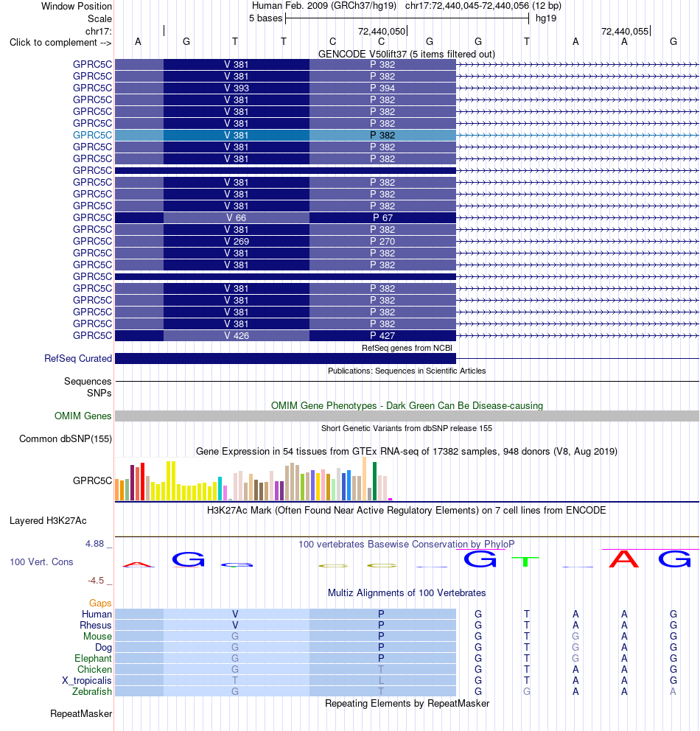Screen dimensions: 700x731
Task: Click codon P 427 transcript block
Action: 382,336
